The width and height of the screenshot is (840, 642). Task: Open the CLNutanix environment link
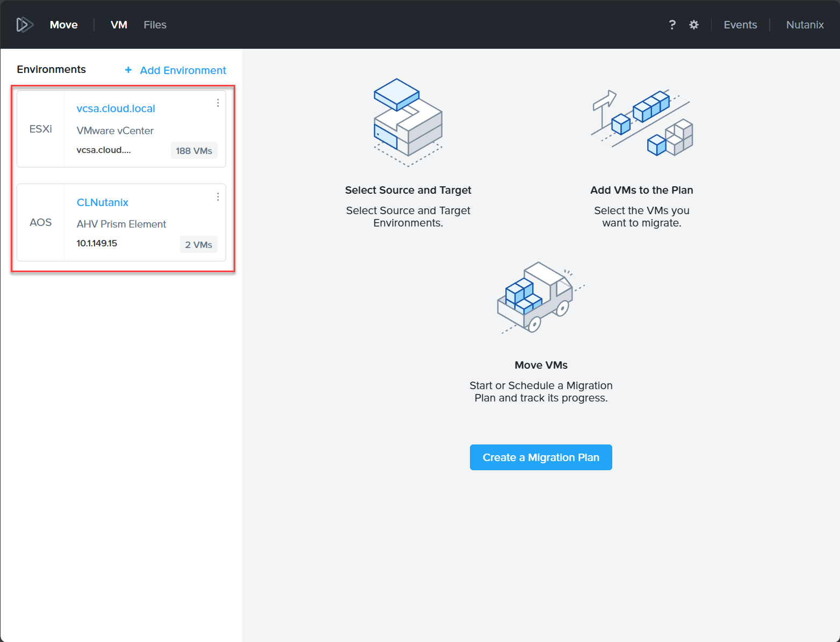click(103, 202)
